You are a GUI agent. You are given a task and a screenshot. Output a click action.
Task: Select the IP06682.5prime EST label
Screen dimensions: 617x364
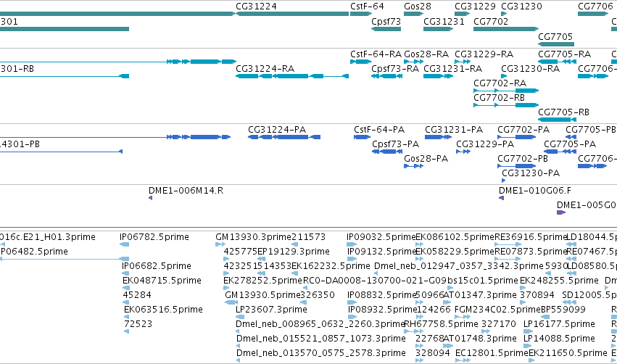[x=156, y=266]
